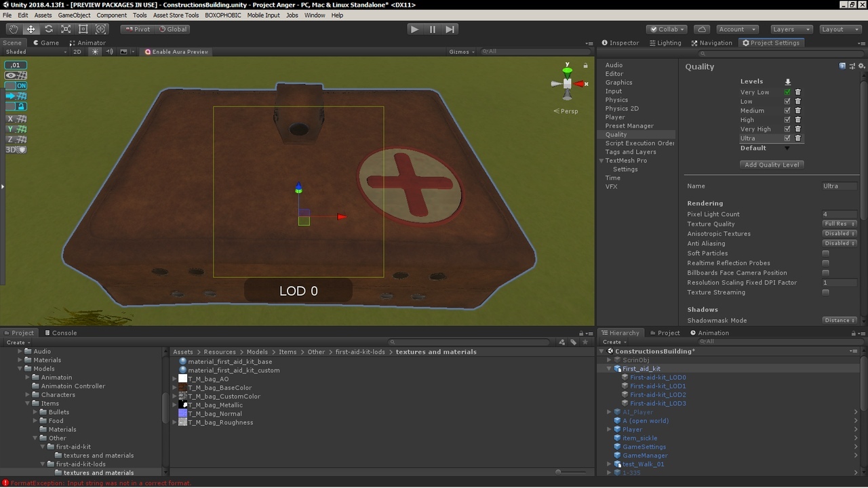Toggle scene lighting sun icon
Image resolution: width=868 pixels, height=488 pixels.
95,52
